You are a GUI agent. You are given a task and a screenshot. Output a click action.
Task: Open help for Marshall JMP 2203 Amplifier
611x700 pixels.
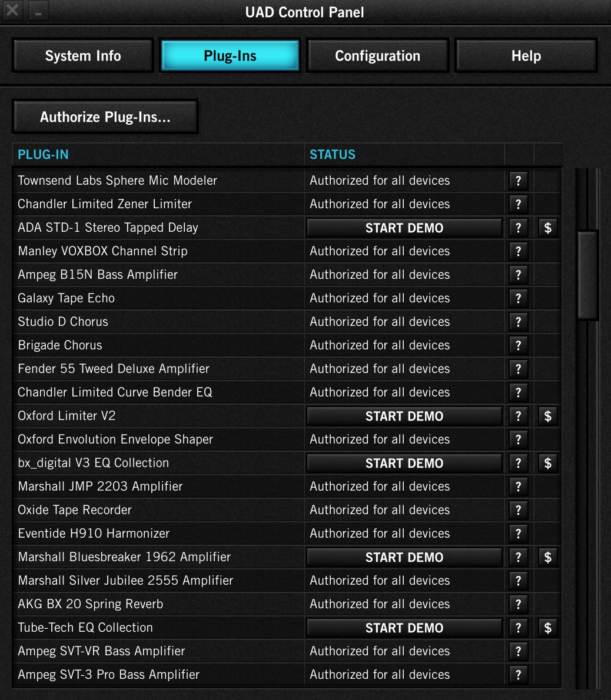(x=518, y=486)
